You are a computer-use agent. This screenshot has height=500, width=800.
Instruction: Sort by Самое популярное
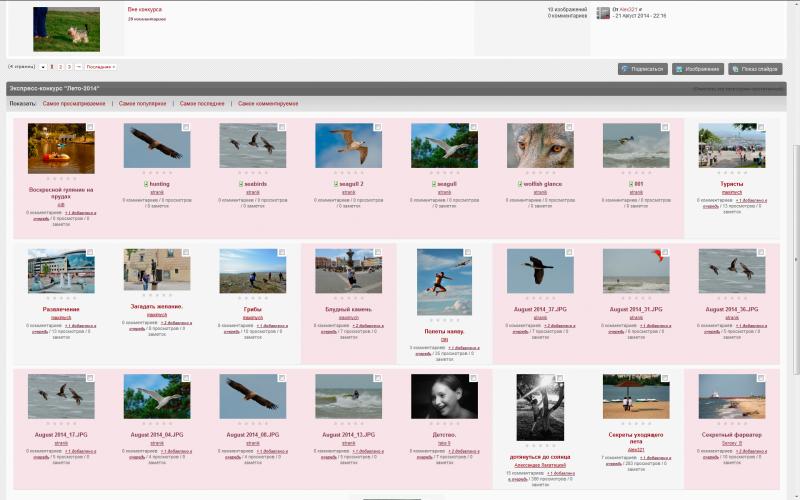click(142, 104)
